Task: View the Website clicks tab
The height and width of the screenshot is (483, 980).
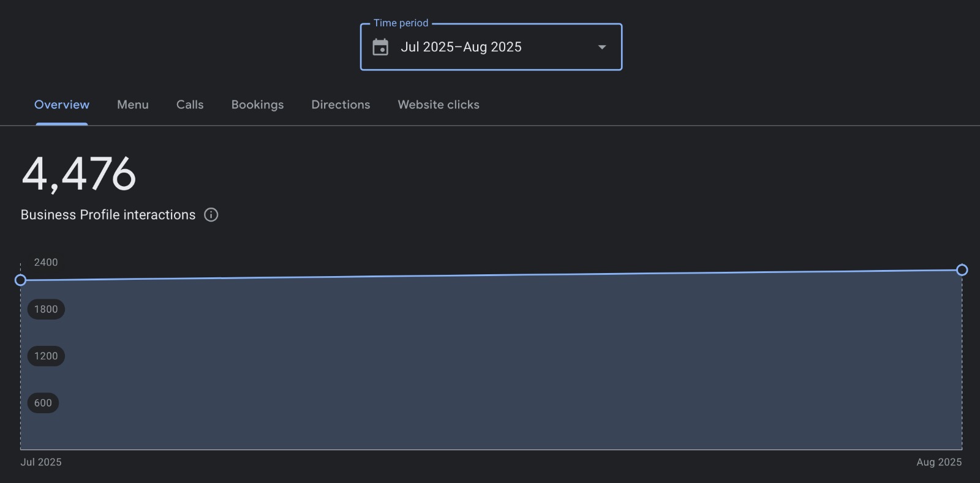Action: click(x=439, y=105)
